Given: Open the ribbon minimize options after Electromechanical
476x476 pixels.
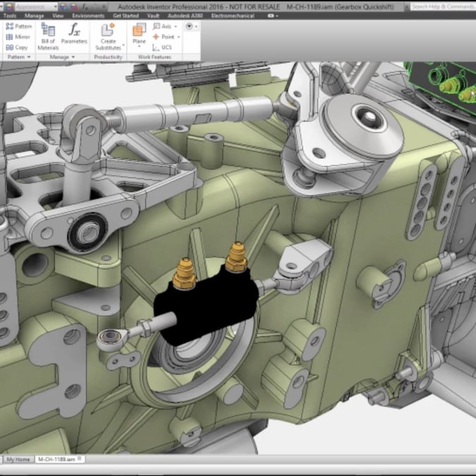Looking at the screenshot, I should point(273,16).
